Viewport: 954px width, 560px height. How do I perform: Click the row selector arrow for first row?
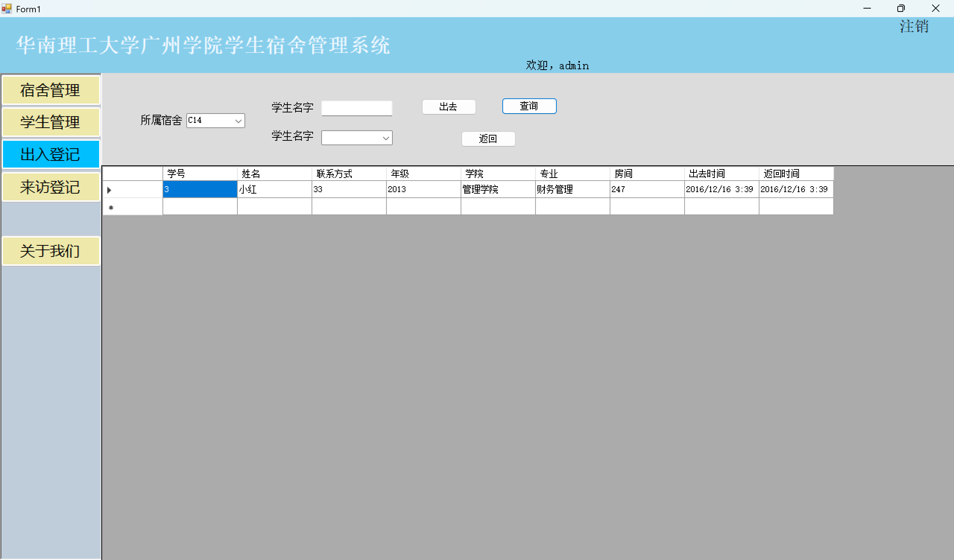(x=110, y=190)
